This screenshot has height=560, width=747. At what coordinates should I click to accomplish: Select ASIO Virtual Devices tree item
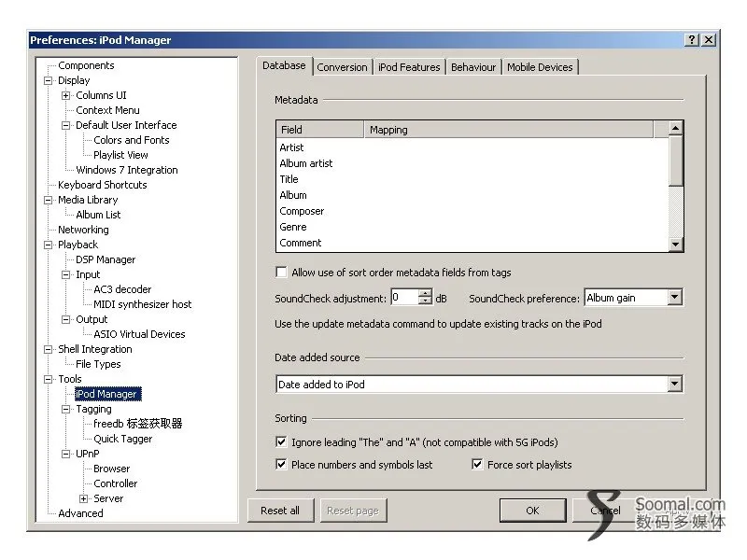coord(139,334)
